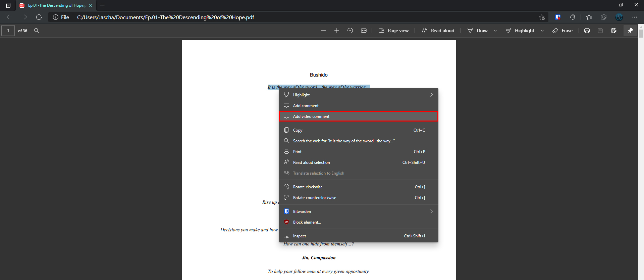This screenshot has height=280, width=644.
Task: Zoom out the PDF
Action: pos(323,31)
